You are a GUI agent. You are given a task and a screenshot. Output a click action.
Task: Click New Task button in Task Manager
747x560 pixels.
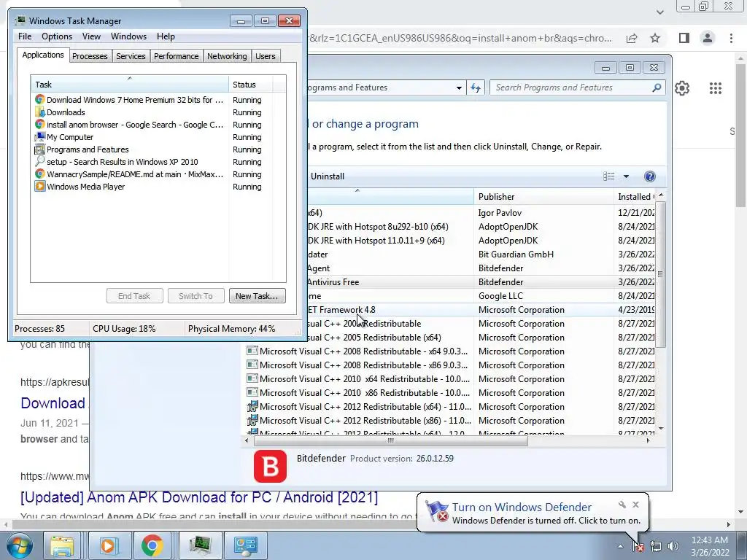pyautogui.click(x=257, y=296)
